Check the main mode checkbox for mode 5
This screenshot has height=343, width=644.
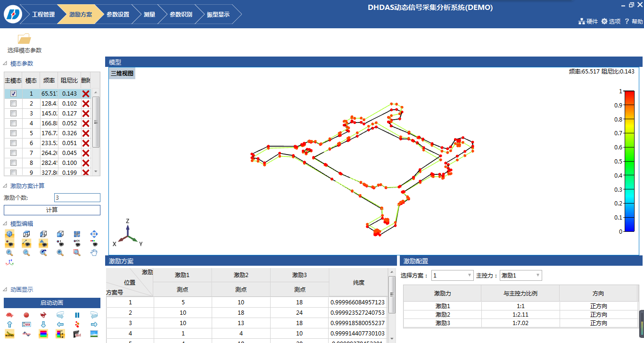[13, 133]
